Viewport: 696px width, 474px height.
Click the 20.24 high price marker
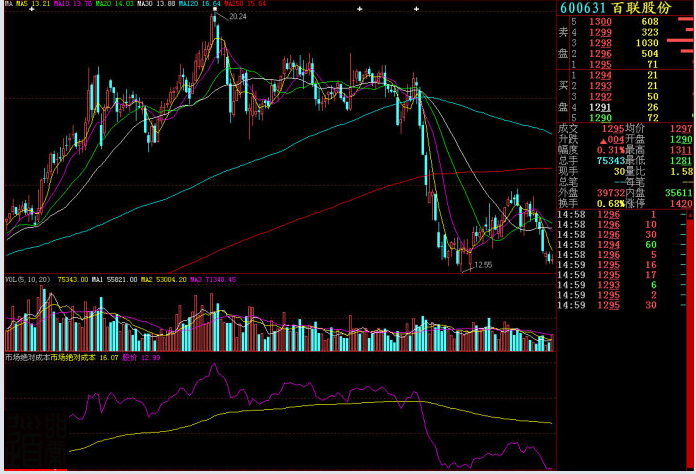tap(237, 17)
